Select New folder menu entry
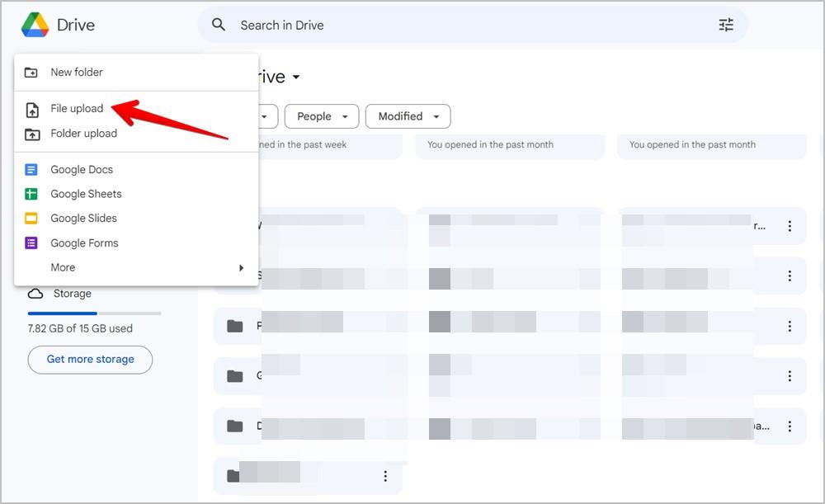This screenshot has width=825, height=504. click(x=136, y=72)
